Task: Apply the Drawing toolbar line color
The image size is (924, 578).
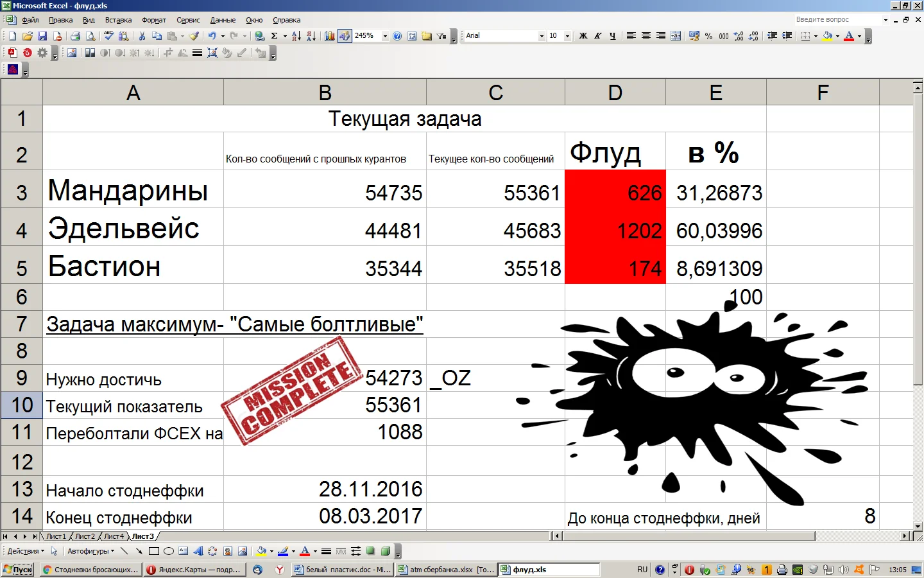Action: click(x=283, y=551)
